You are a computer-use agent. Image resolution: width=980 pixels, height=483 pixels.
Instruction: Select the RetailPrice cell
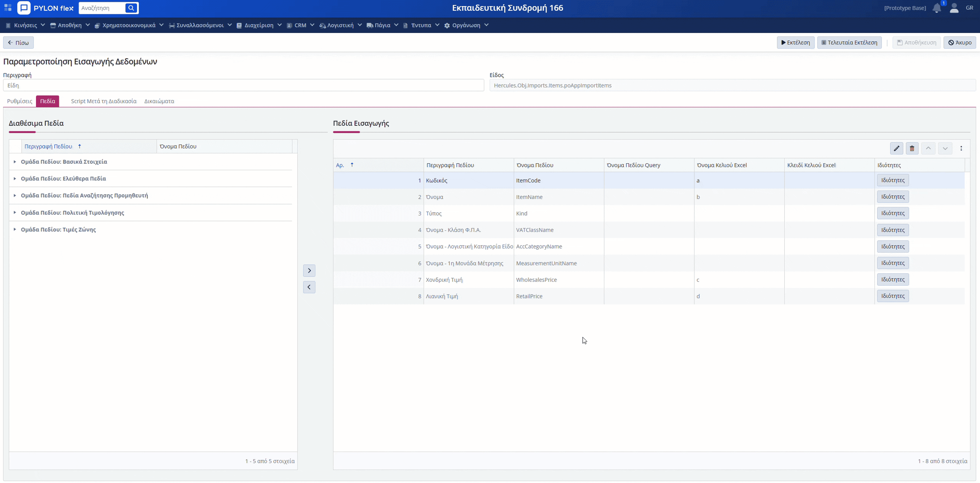point(559,296)
